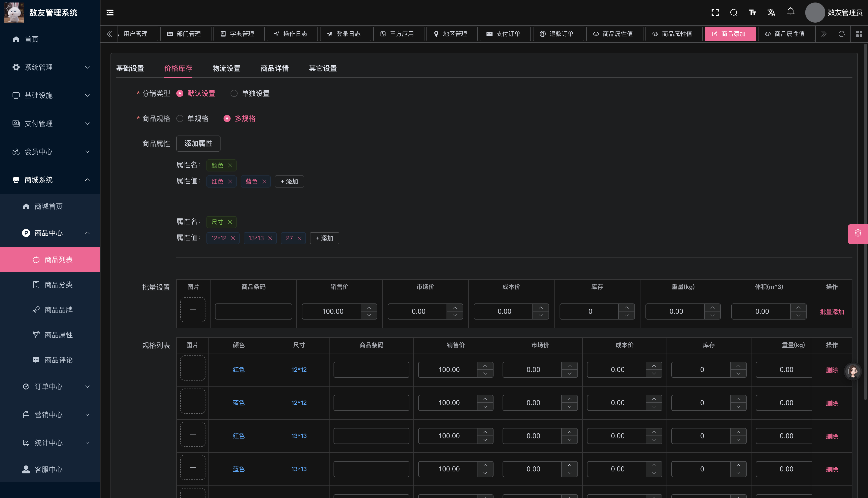Screen dimensions: 868x498
Task: Remove the 13*13 value tag
Action: tap(270, 238)
